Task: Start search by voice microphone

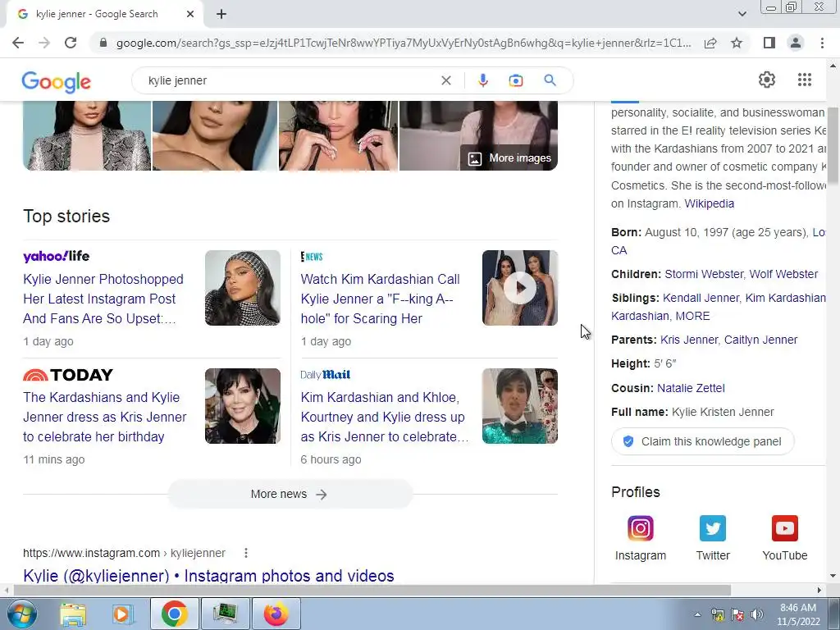Action: pyautogui.click(x=482, y=80)
